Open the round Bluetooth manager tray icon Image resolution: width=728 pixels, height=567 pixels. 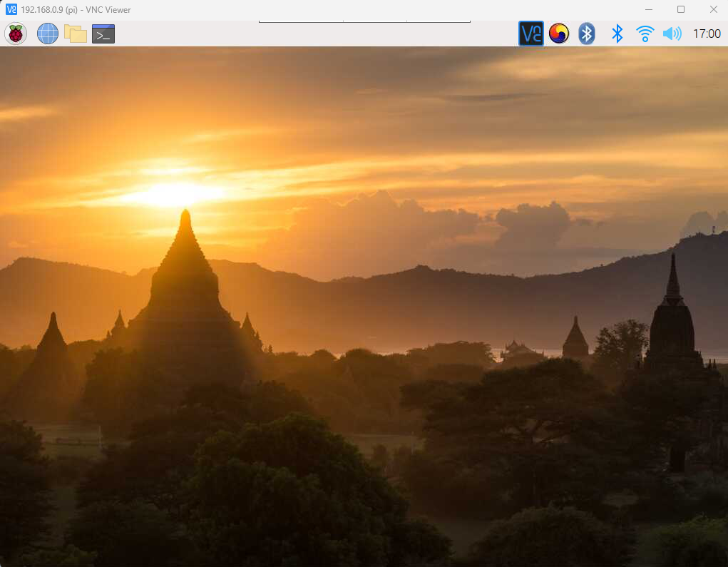point(586,34)
